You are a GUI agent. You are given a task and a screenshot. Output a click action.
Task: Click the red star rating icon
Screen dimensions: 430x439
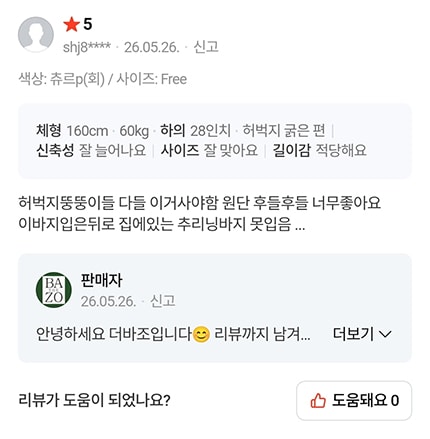pyautogui.click(x=72, y=24)
